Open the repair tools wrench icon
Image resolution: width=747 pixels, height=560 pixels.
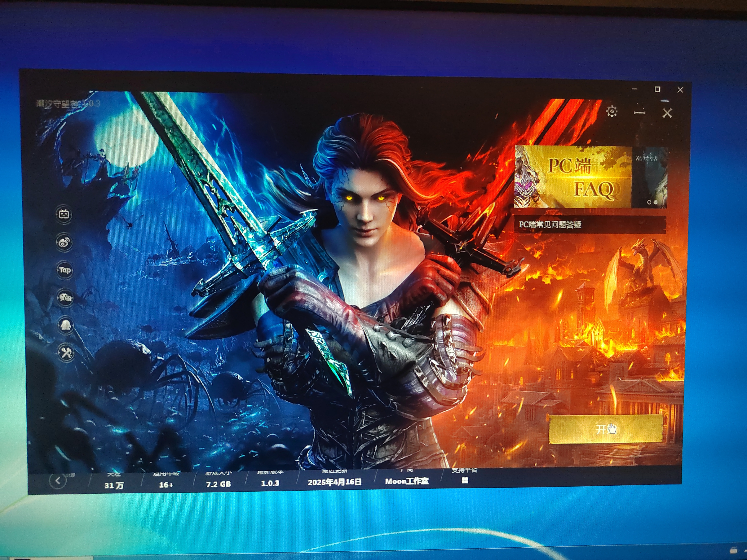[67, 353]
